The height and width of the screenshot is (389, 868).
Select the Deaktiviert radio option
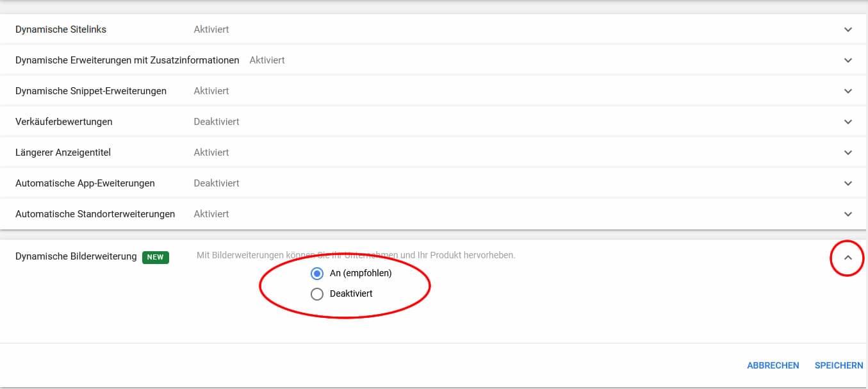coord(316,294)
